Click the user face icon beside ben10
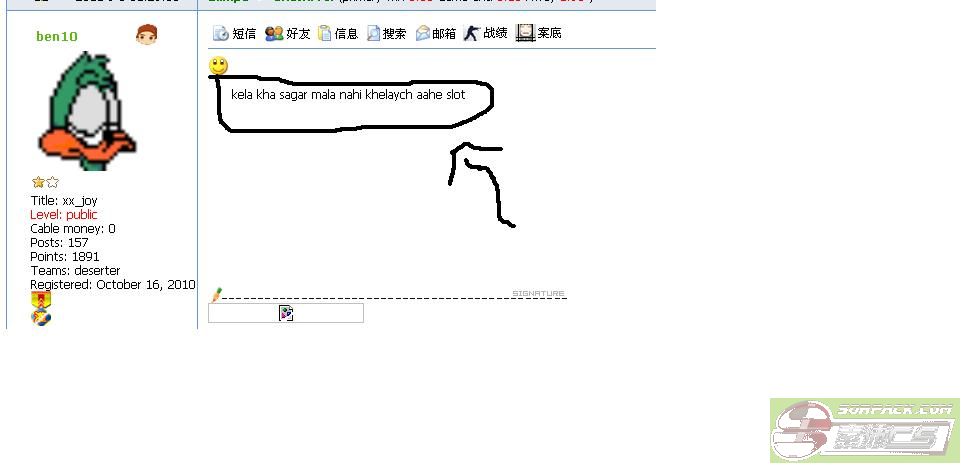 pos(146,36)
